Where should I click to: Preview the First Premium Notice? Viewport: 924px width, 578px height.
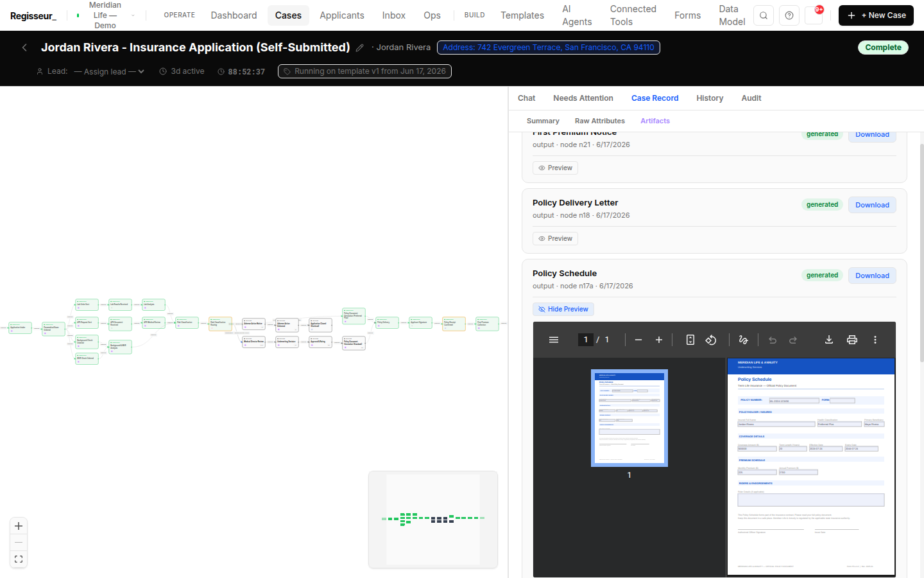(x=555, y=168)
